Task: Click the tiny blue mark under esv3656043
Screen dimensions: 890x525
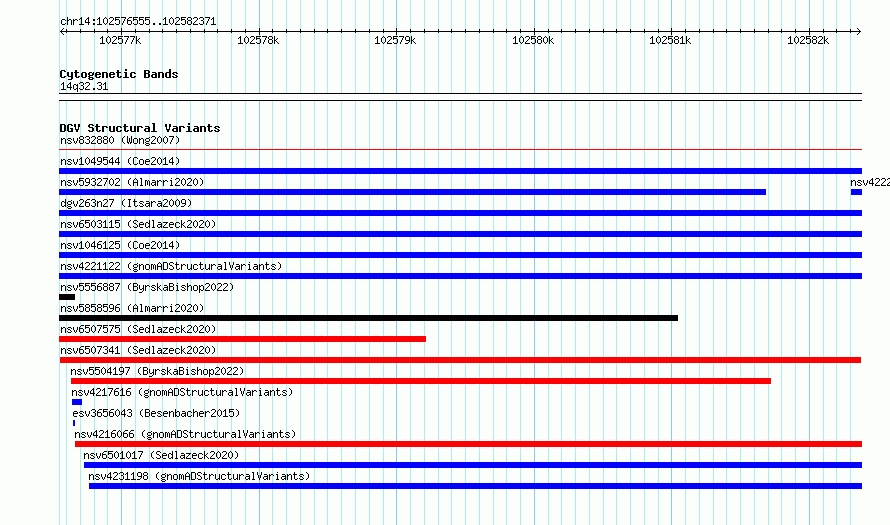Action: 74,423
